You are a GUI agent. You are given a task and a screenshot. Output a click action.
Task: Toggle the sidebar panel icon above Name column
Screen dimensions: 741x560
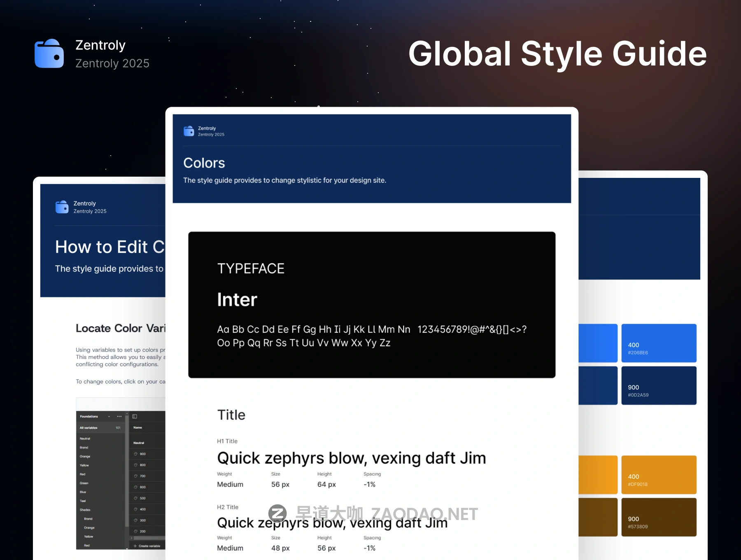click(x=135, y=416)
